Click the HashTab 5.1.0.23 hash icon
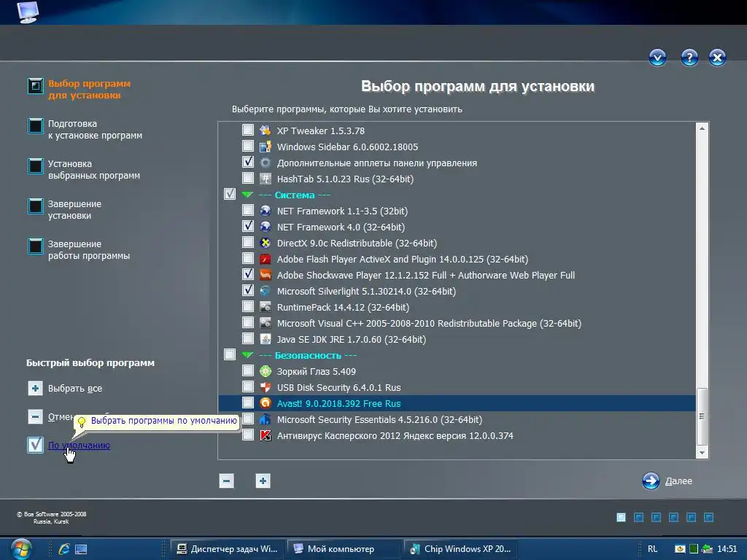The width and height of the screenshot is (747, 560). [266, 179]
